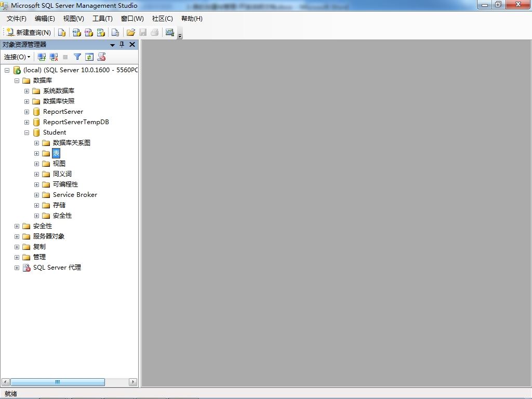Expand the ReportServer database
The height and width of the screenshot is (399, 532).
26,112
